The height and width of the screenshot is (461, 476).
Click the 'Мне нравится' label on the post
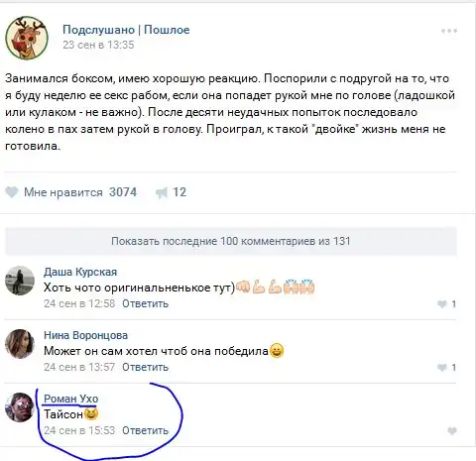63,192
